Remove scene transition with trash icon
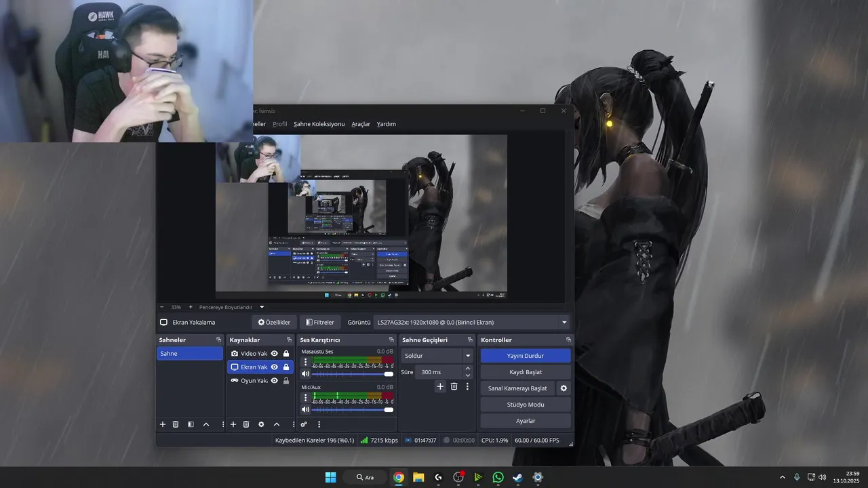868x488 pixels. point(454,386)
